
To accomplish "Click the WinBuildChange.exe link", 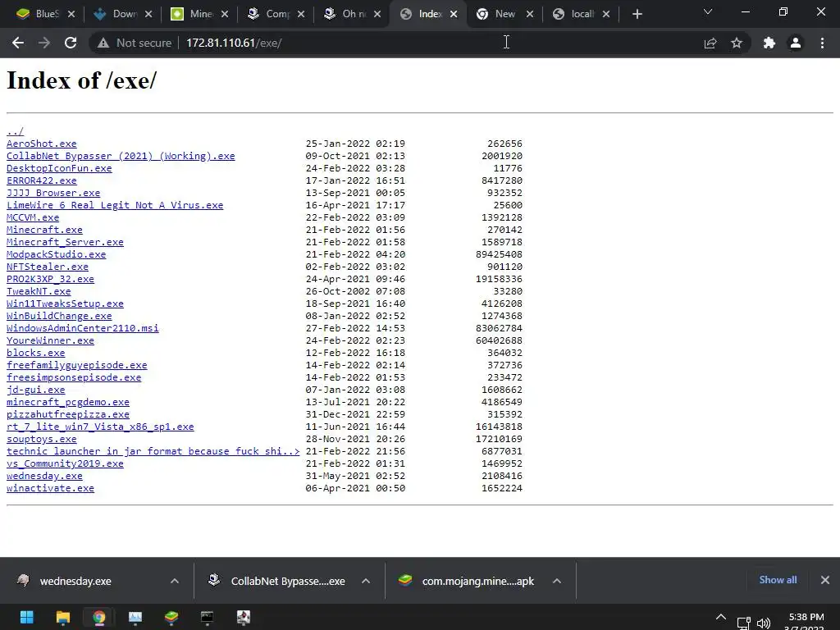I will click(x=59, y=316).
